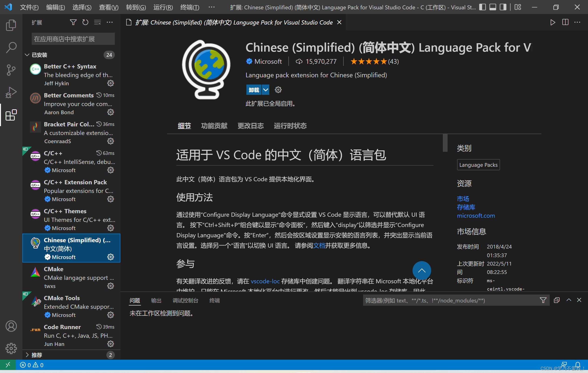Screen dimensions: 588x373
Task: Toggle the secondary sidebar layout button
Action: 503,7
